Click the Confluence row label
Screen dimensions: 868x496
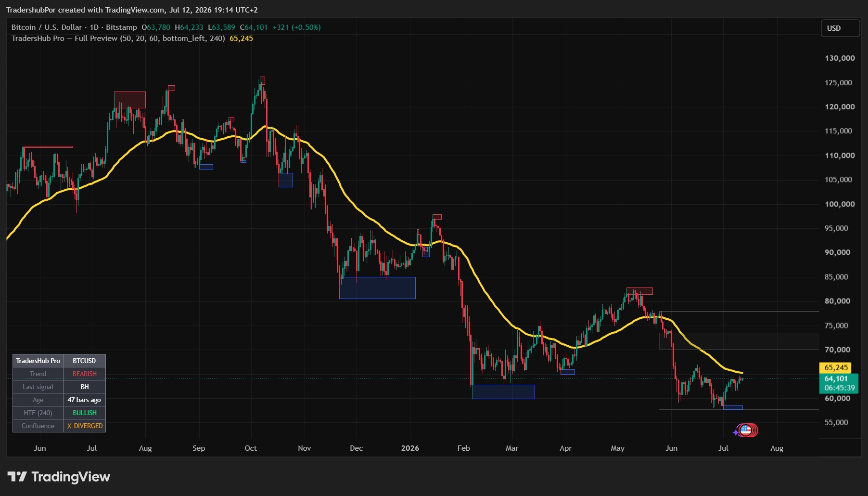tap(38, 426)
